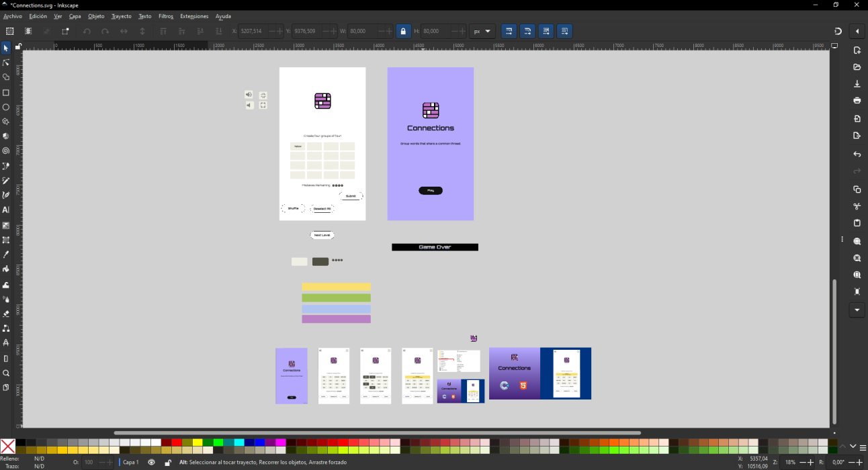Screen dimensions: 868x470
Task: Click Select all in all layers icon
Action: point(28,31)
